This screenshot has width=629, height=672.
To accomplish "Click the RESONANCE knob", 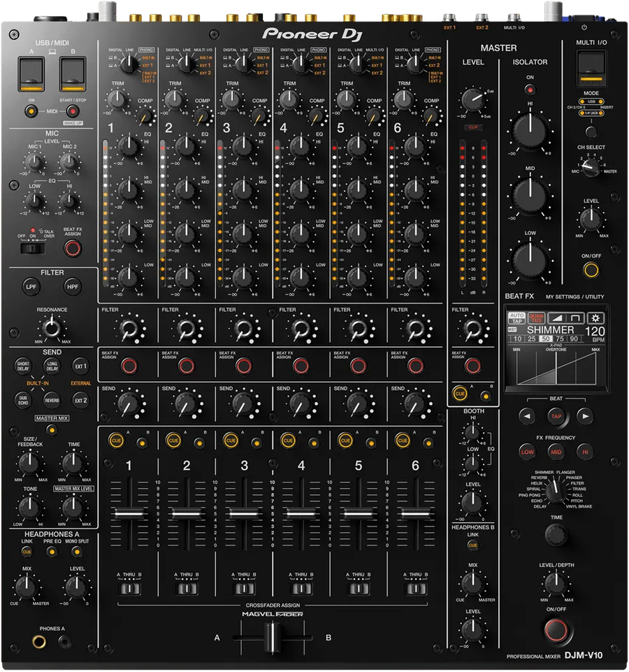I will pyautogui.click(x=52, y=328).
